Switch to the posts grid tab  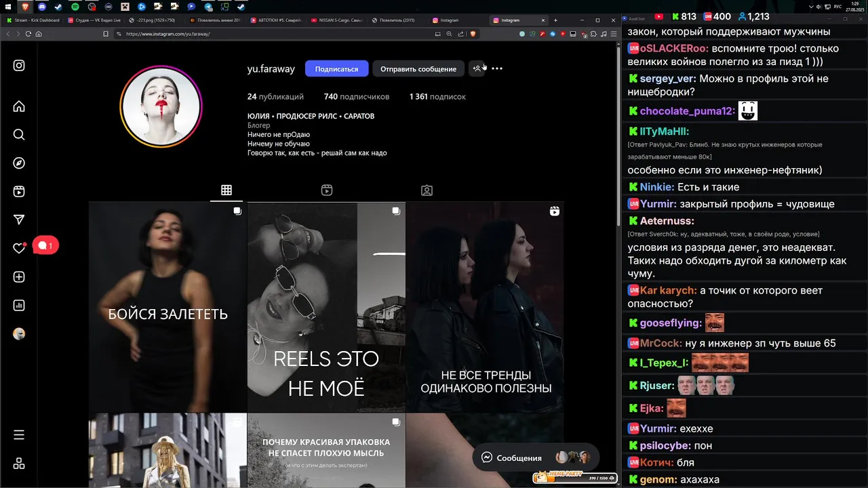point(226,190)
